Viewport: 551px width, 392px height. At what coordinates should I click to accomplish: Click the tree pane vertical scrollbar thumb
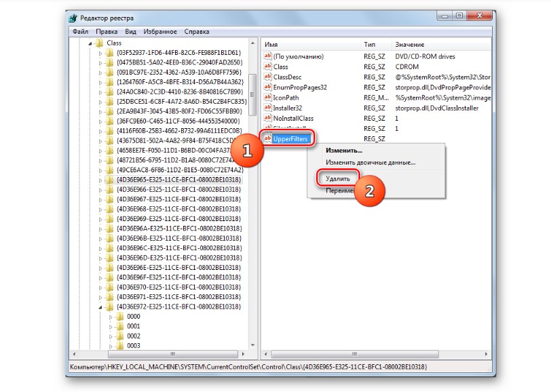[x=252, y=94]
